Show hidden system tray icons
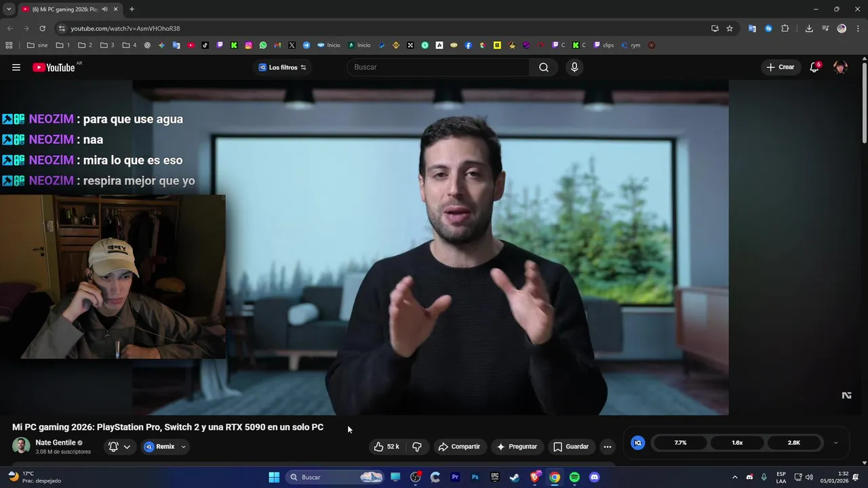This screenshot has width=868, height=488. (734, 477)
